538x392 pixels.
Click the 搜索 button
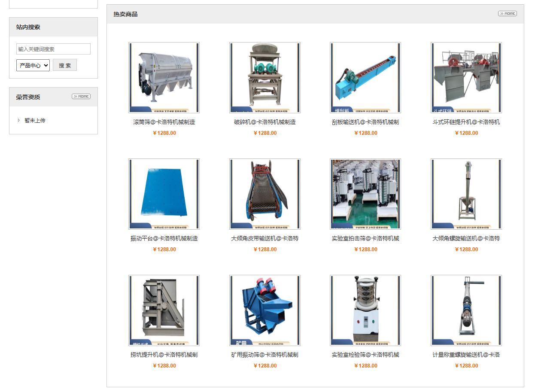[x=65, y=65]
